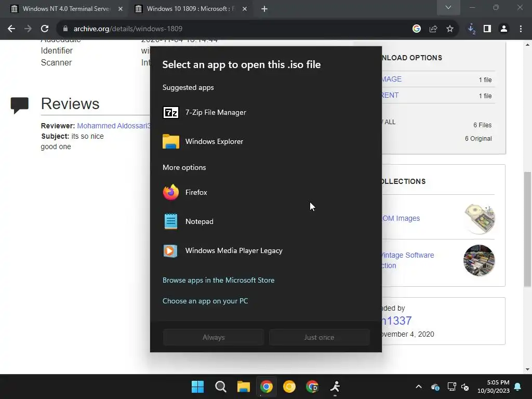Click the address bar URL

[x=128, y=29]
